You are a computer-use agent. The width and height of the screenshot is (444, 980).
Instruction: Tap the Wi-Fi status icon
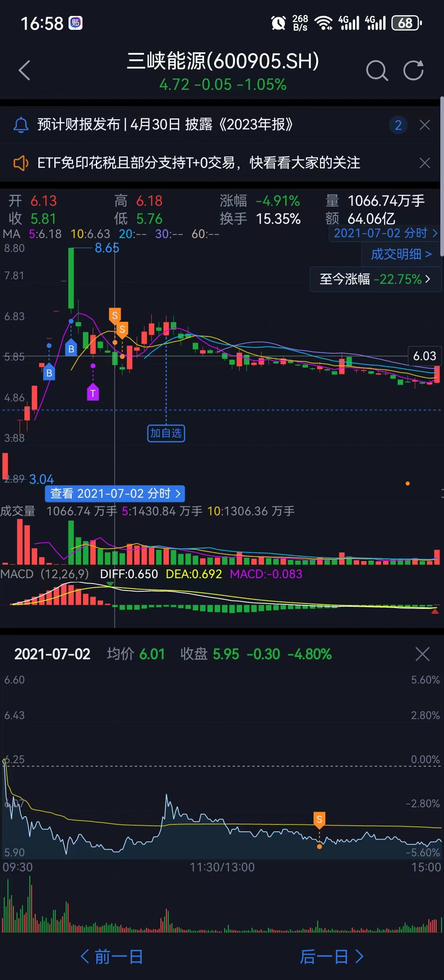[324, 23]
